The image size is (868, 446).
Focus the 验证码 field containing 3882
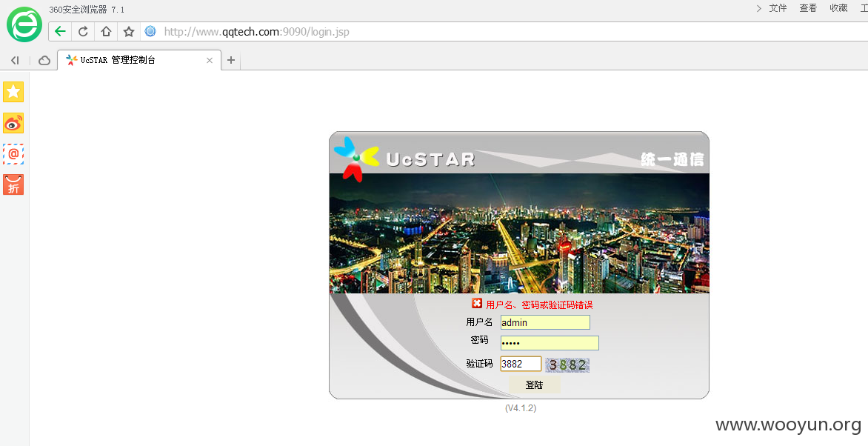521,364
